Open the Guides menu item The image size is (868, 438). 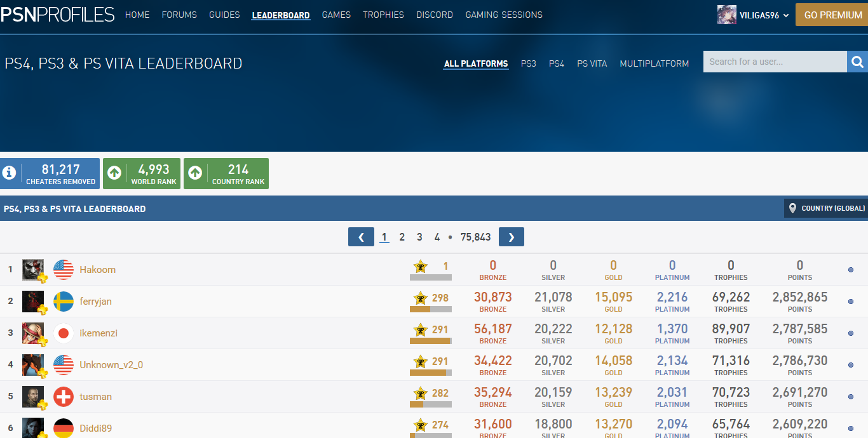click(224, 15)
